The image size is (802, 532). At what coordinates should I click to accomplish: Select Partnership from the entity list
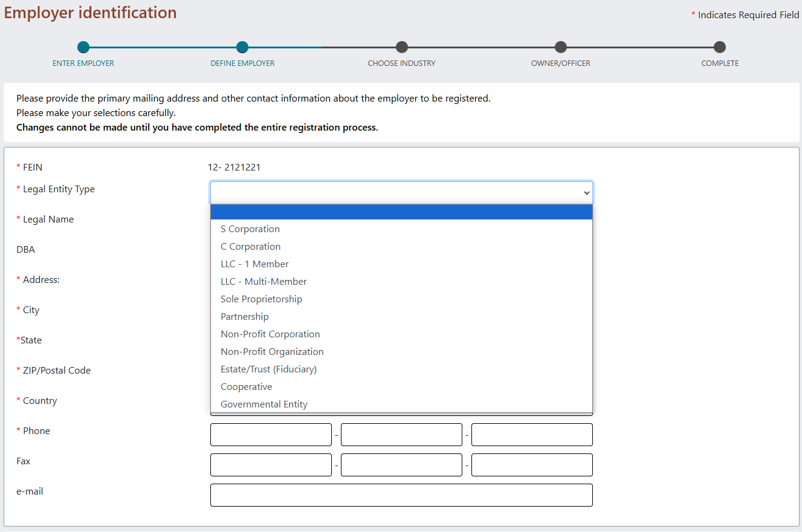tap(244, 316)
